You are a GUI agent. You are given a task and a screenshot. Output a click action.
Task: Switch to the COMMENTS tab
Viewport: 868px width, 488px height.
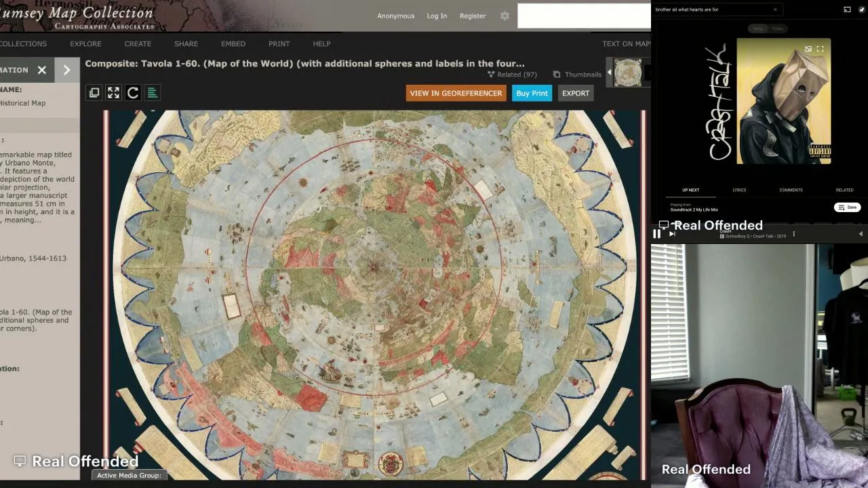(x=791, y=190)
